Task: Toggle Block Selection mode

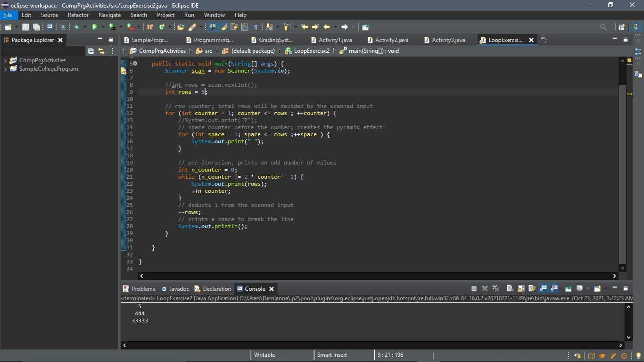Action: [245, 27]
